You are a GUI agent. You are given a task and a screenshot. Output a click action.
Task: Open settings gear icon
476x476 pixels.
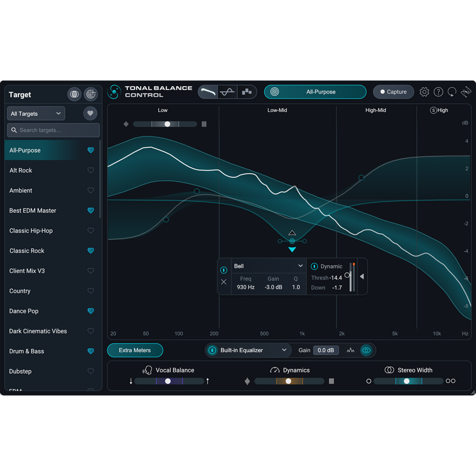tap(424, 92)
